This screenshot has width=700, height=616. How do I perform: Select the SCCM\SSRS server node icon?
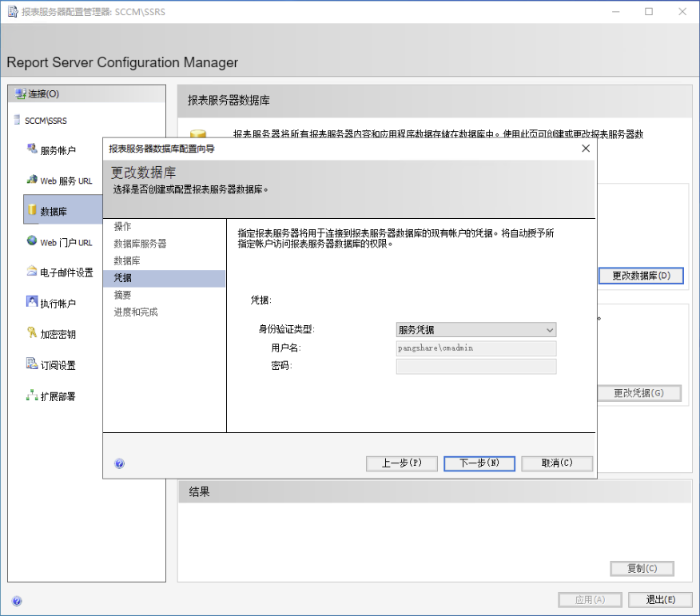coord(17,120)
